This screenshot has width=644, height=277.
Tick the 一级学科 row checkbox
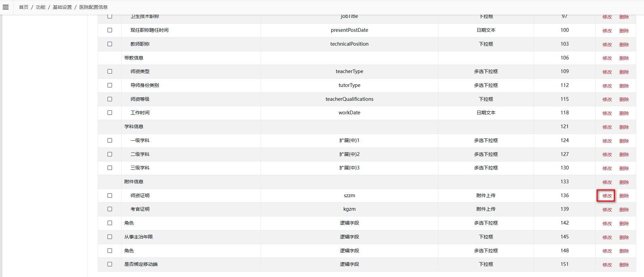click(110, 140)
